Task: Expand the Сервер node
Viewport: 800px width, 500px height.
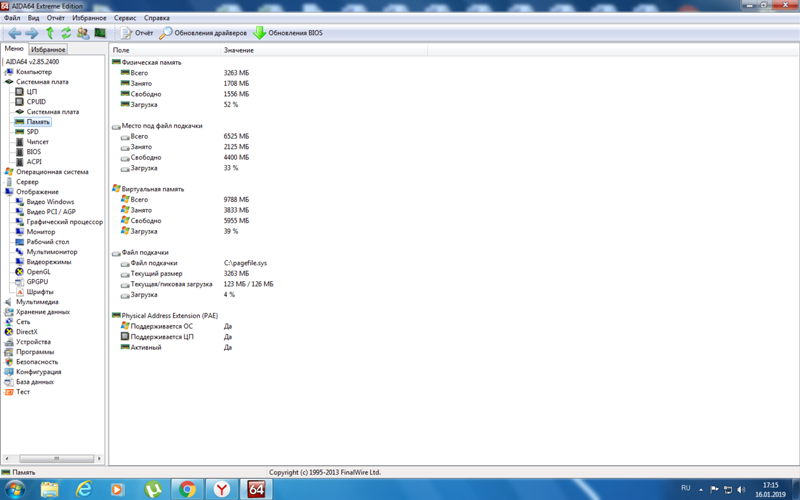Action: coord(27,182)
